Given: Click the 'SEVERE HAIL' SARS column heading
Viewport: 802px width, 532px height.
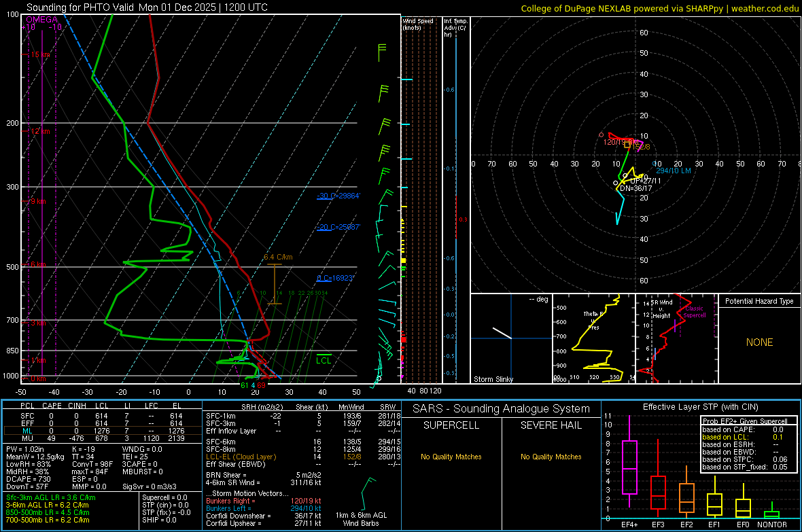Looking at the screenshot, I should (x=551, y=425).
